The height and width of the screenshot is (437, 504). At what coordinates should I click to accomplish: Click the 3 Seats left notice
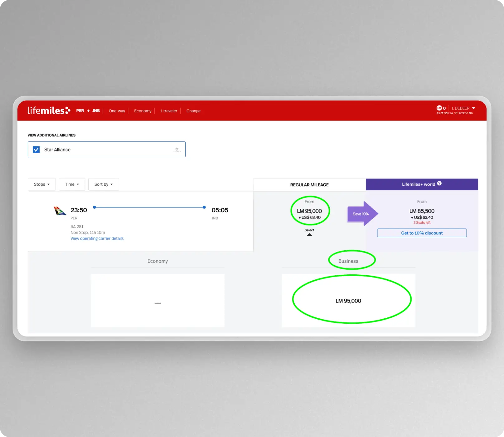422,223
